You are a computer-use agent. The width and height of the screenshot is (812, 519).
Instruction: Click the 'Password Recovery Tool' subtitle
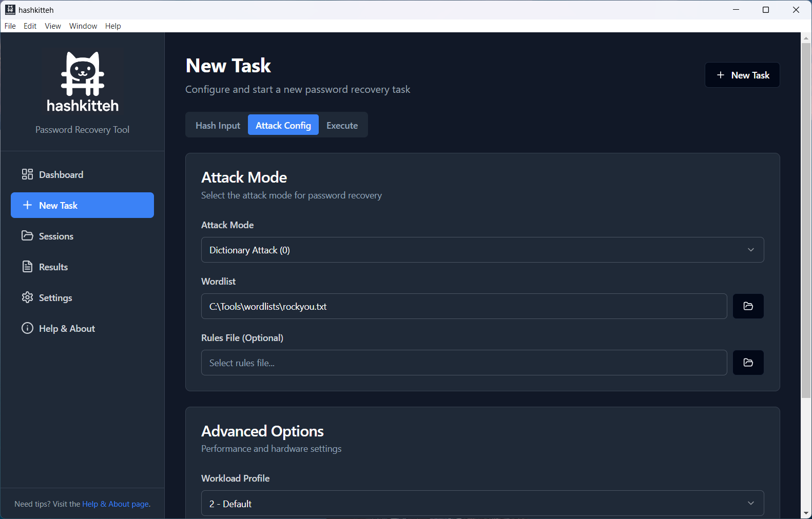click(82, 130)
